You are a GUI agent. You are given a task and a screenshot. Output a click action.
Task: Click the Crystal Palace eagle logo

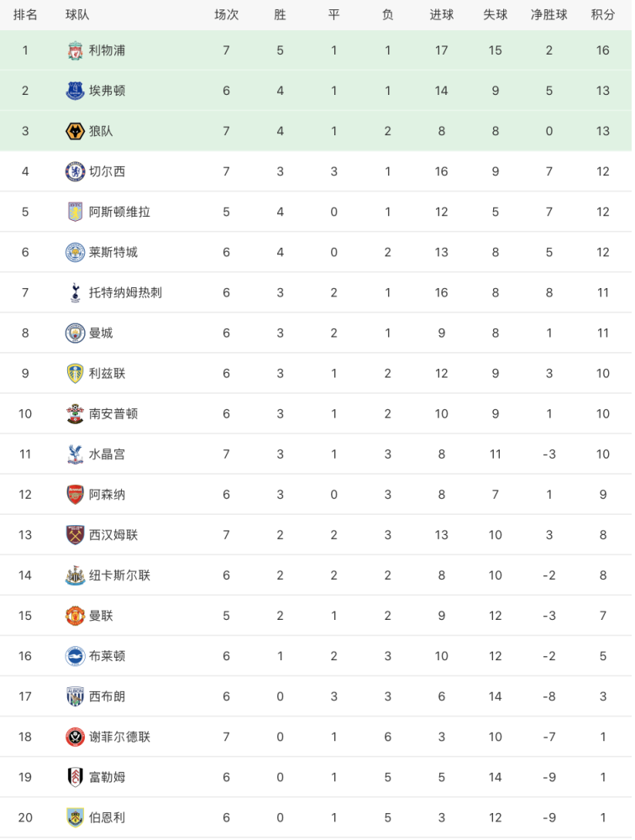tap(76, 454)
